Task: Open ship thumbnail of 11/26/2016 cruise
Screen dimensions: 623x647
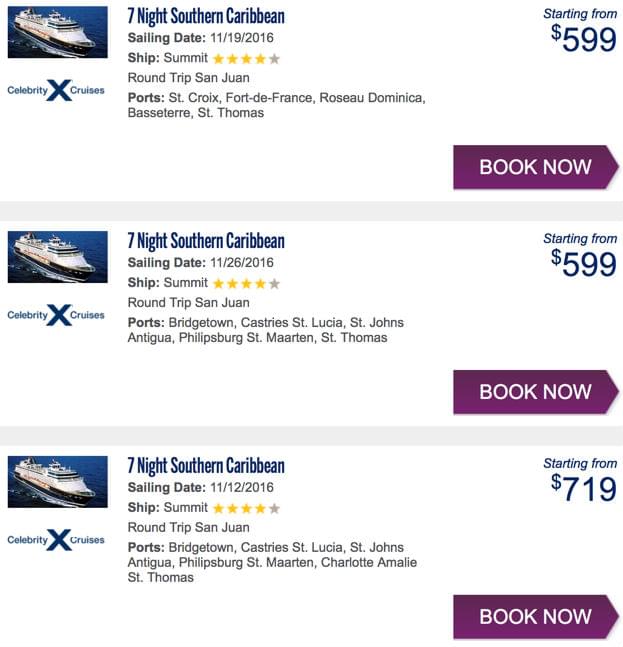Action: click(57, 257)
